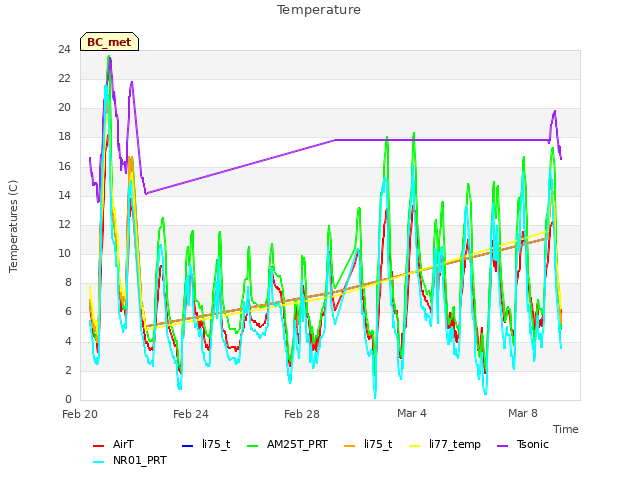The height and width of the screenshot is (480, 640).
Task: Click the Temperatures (C) axis label
Action: [x=13, y=226]
